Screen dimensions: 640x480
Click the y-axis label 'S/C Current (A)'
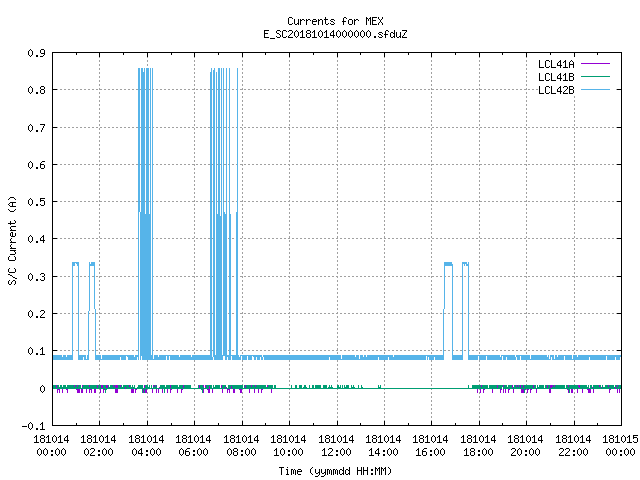pyautogui.click(x=12, y=240)
